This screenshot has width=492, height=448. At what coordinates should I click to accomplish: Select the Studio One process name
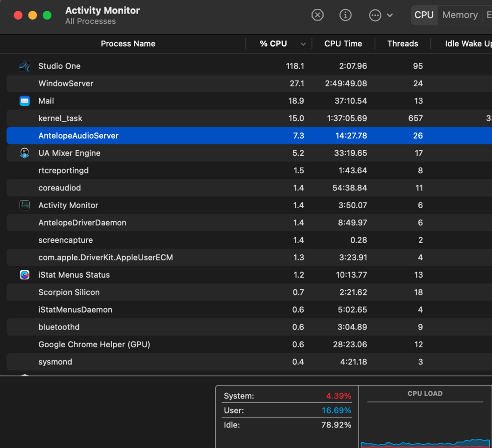click(x=59, y=66)
